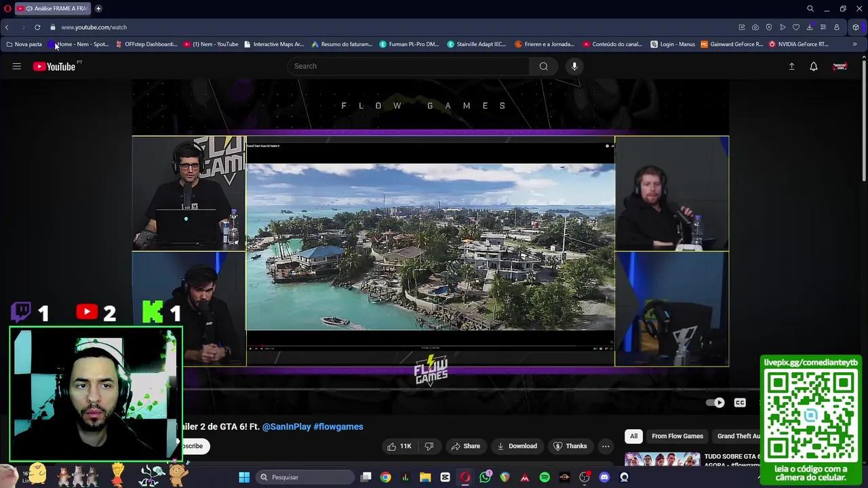868x488 pixels.
Task: Open the "Resumo do faturam..." bookmark
Action: [x=342, y=44]
